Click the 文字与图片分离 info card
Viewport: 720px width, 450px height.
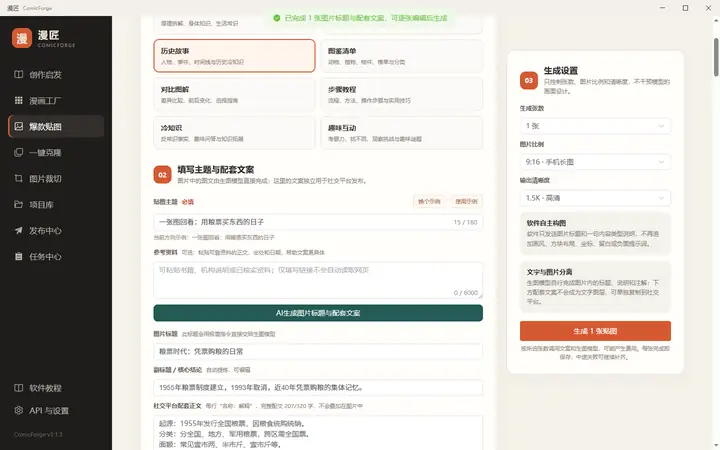click(x=595, y=287)
